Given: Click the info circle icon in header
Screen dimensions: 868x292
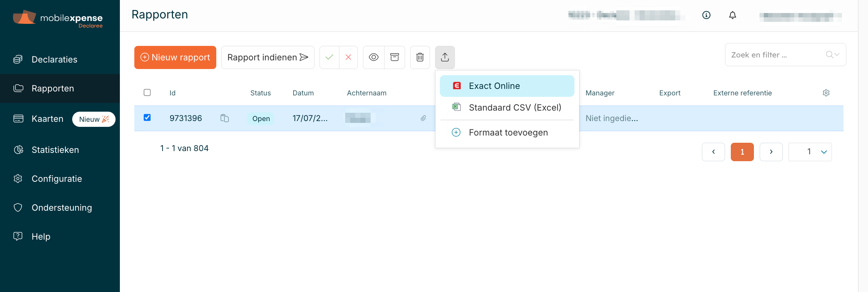Looking at the screenshot, I should 706,15.
